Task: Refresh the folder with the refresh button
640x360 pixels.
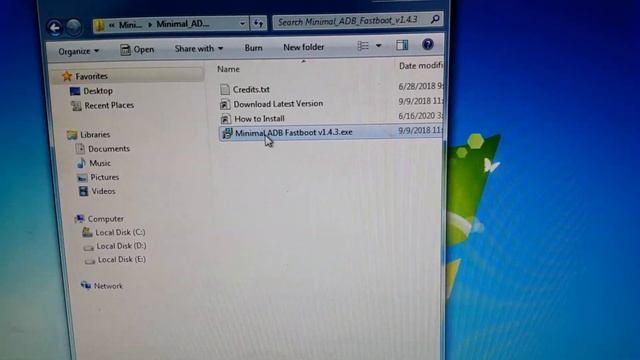Action: pyautogui.click(x=258, y=23)
